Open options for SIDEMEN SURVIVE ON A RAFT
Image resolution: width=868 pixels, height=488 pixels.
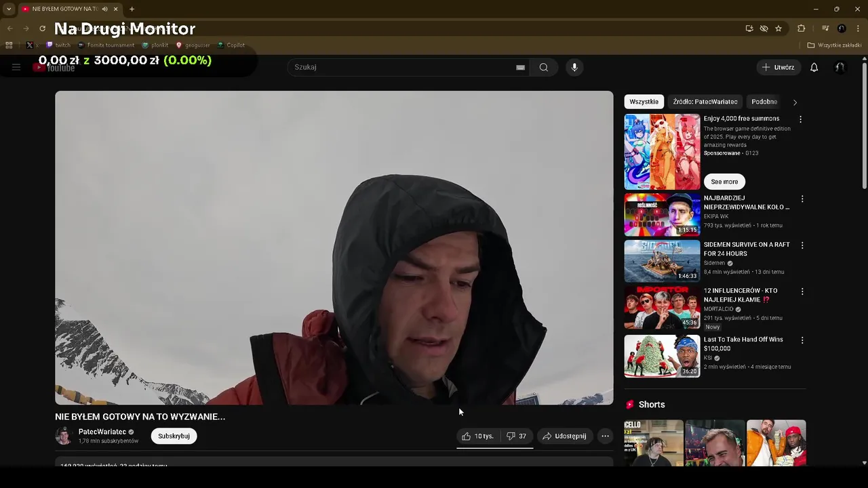point(802,245)
